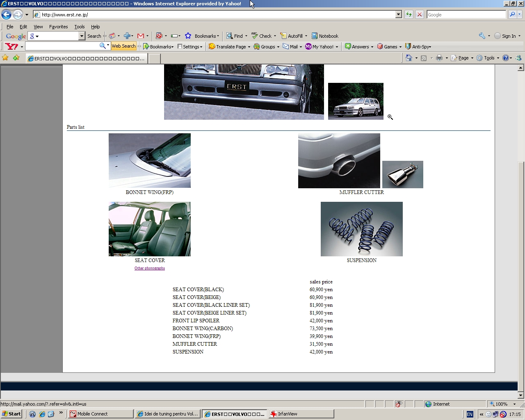This screenshot has width=525, height=420.
Task: Select the ERST VOLVO browser tab
Action: point(86,58)
